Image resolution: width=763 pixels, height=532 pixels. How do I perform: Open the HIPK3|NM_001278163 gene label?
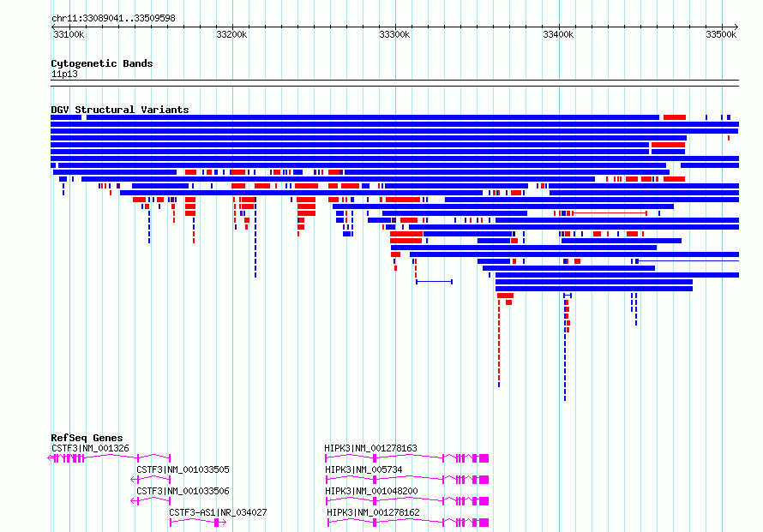coord(371,448)
